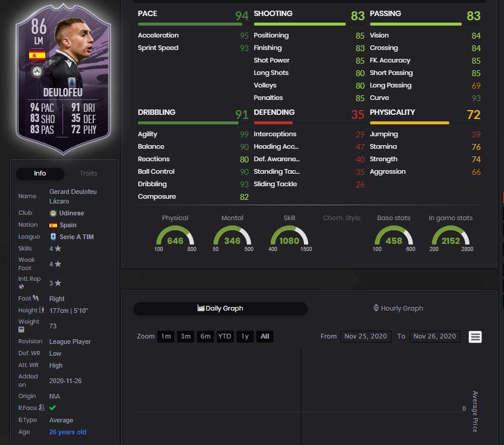Select the Daily Graph view

pyautogui.click(x=221, y=308)
